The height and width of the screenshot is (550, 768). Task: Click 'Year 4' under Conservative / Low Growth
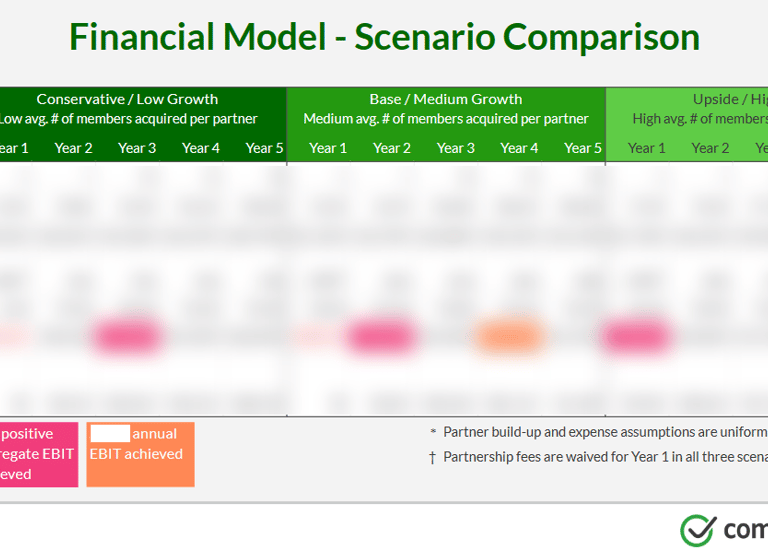coord(201,148)
